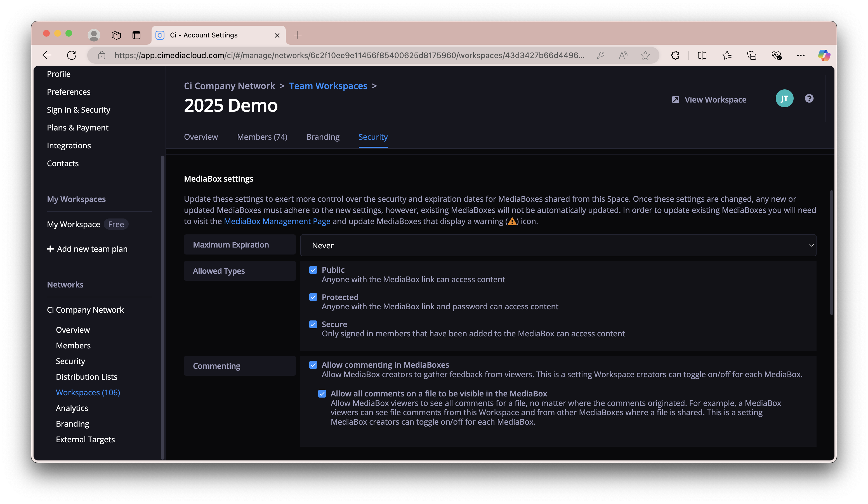Viewport: 868px width, 504px height.
Task: Click the sidebar vertical scrollbar
Action: coord(162,307)
